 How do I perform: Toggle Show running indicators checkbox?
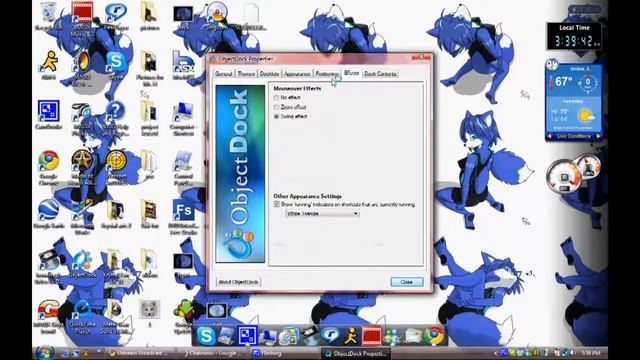point(276,204)
